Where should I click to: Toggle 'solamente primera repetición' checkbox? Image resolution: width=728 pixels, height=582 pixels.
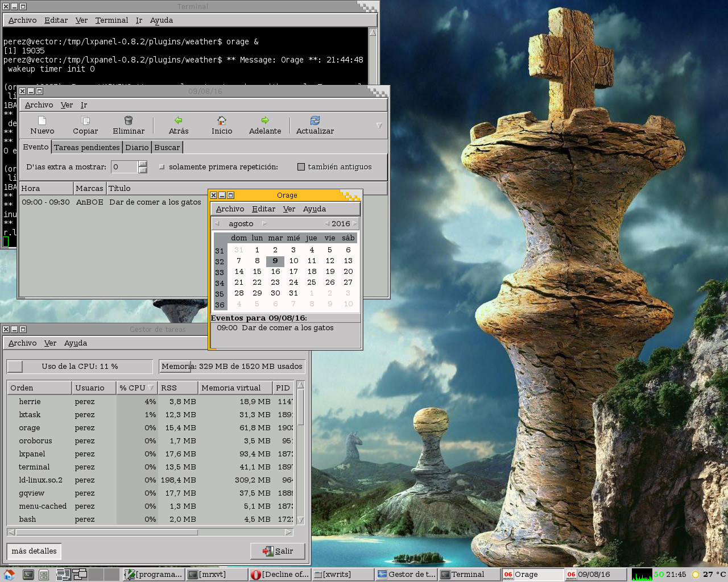162,167
